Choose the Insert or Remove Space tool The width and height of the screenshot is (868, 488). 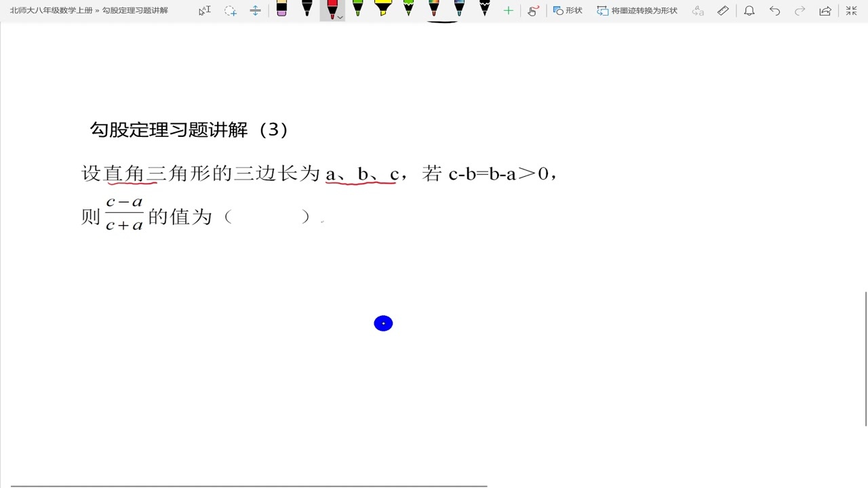pyautogui.click(x=255, y=10)
